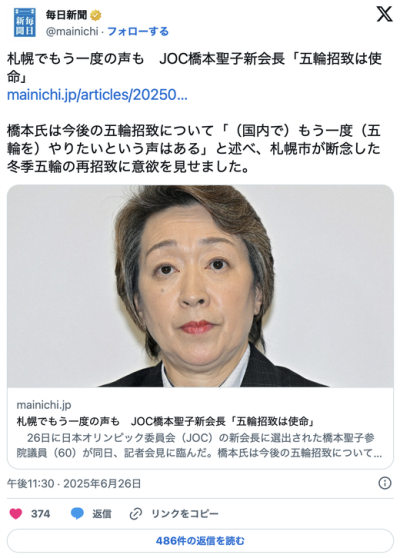The width and height of the screenshot is (400, 558).
Task: Open the article photo thumbnail
Action: click(x=200, y=286)
